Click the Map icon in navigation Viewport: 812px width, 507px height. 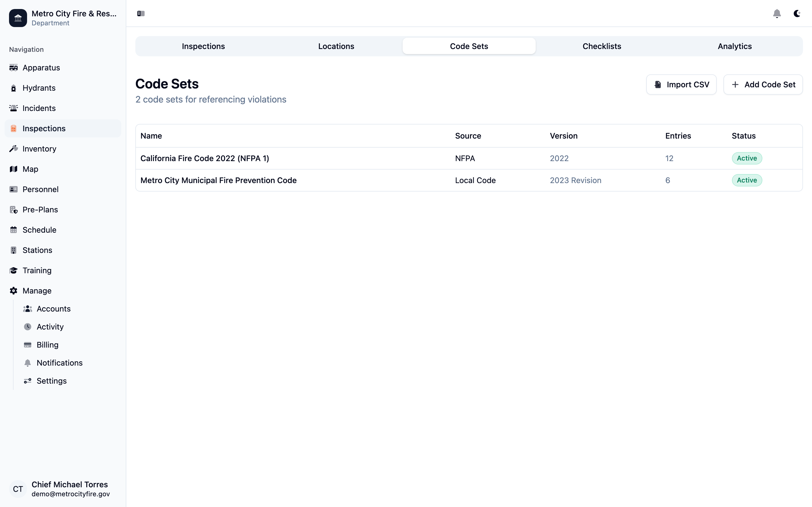[14, 169]
